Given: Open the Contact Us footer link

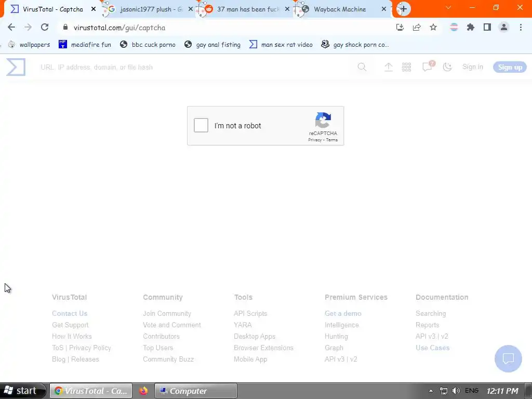Looking at the screenshot, I should click(x=70, y=313).
